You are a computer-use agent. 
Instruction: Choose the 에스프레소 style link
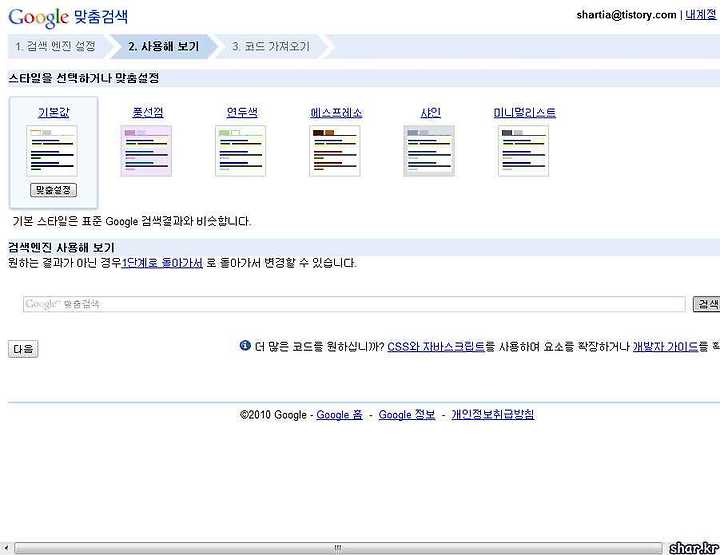pyautogui.click(x=336, y=112)
